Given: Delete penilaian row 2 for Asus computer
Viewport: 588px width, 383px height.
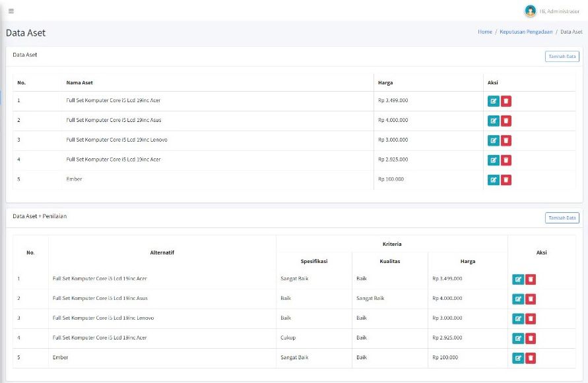Looking at the screenshot, I should point(531,299).
